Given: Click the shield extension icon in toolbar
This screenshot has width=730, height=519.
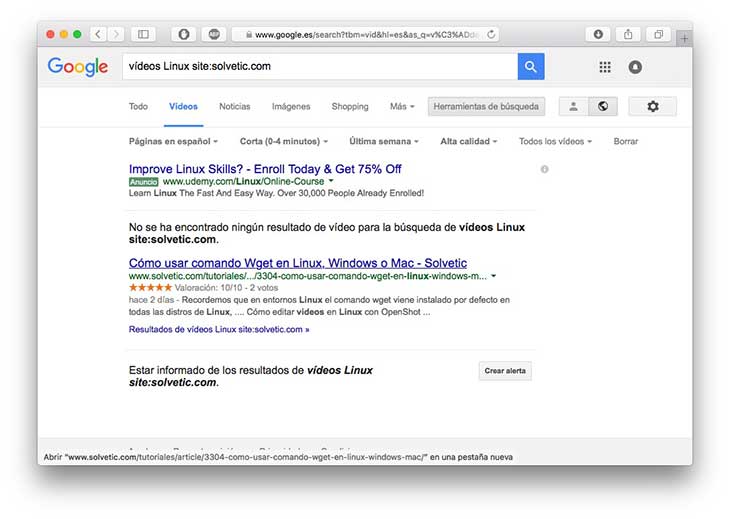Looking at the screenshot, I should (184, 34).
